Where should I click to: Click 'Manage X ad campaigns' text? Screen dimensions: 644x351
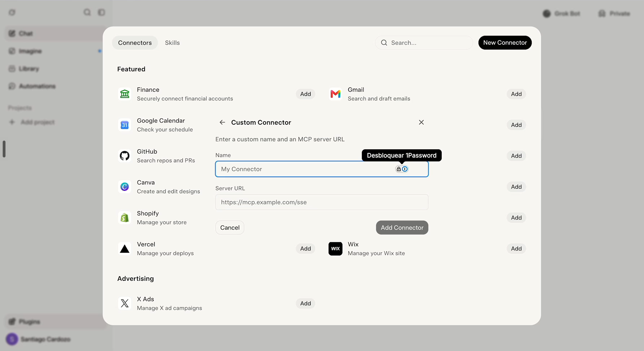point(169,308)
